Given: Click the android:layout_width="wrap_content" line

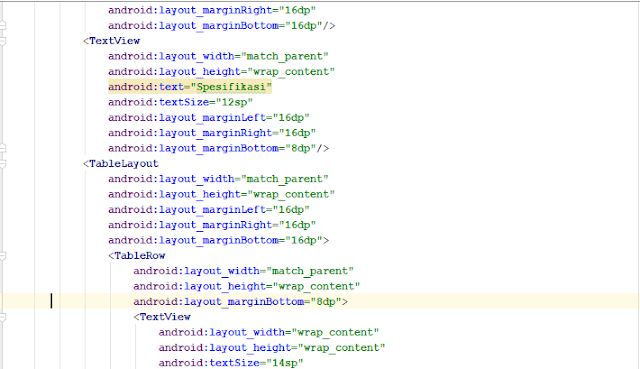Looking at the screenshot, I should (269, 332).
